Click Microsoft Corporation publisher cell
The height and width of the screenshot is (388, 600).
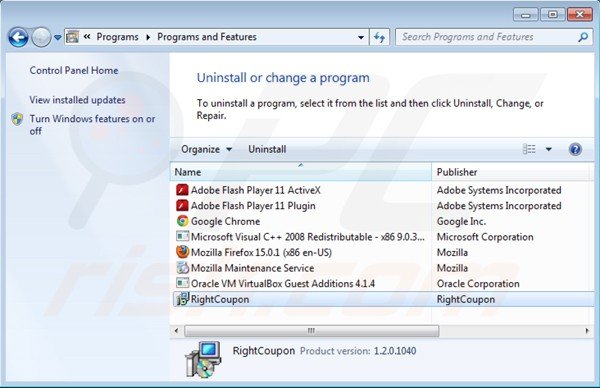485,237
